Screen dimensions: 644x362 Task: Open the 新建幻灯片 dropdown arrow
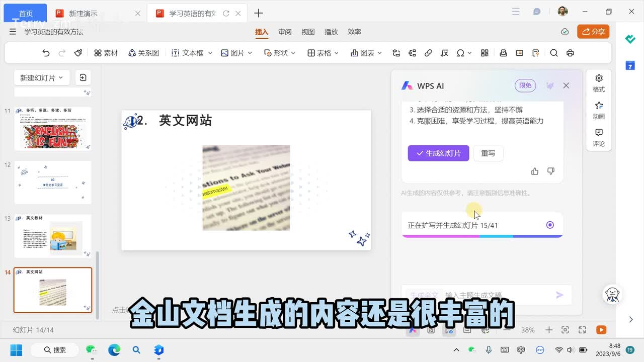[x=61, y=77]
